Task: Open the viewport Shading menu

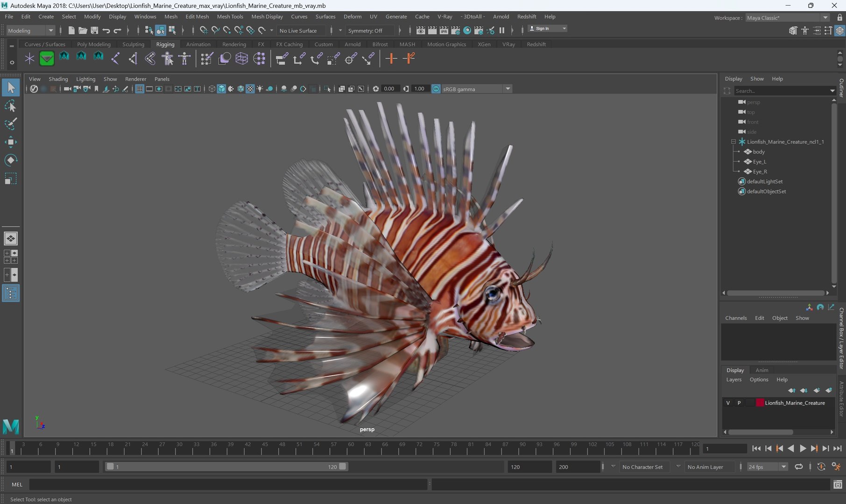Action: (58, 79)
